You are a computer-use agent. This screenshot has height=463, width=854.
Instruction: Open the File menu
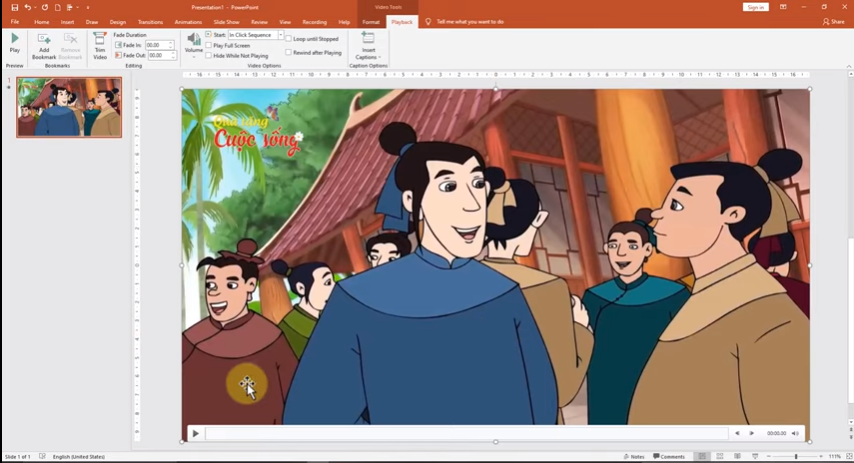[15, 22]
